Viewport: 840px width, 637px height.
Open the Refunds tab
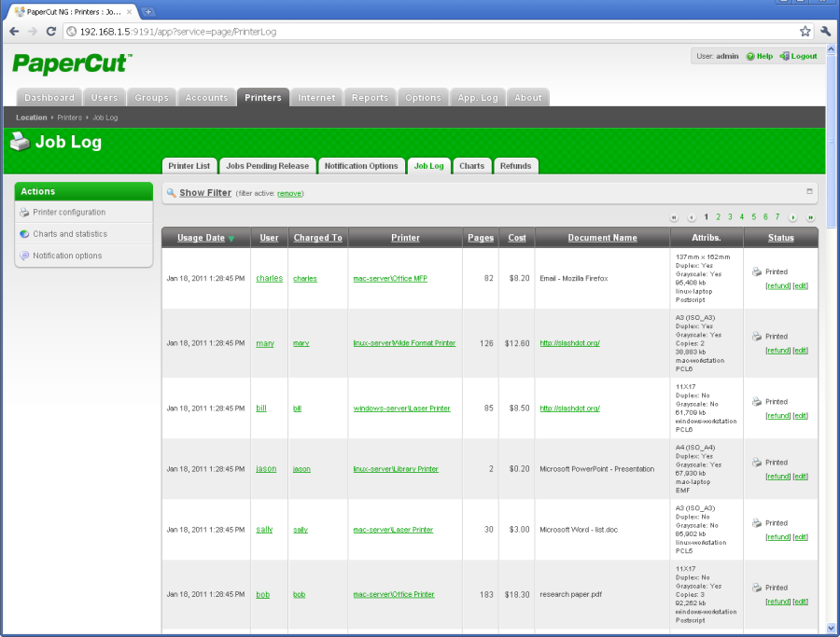515,166
